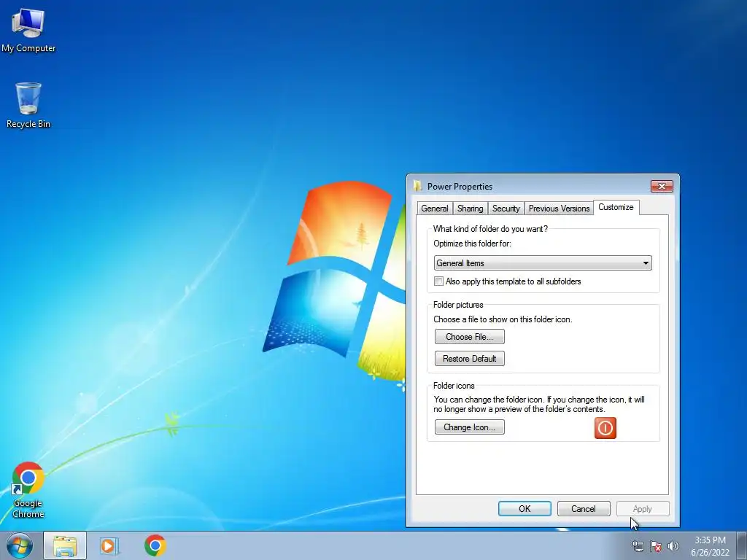747x560 pixels.
Task: Click the 'Folder icons' group label
Action: click(454, 386)
